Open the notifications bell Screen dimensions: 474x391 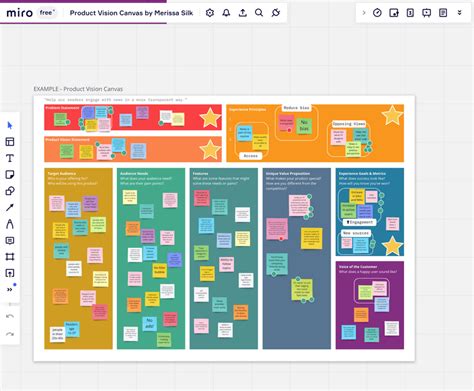tap(226, 13)
